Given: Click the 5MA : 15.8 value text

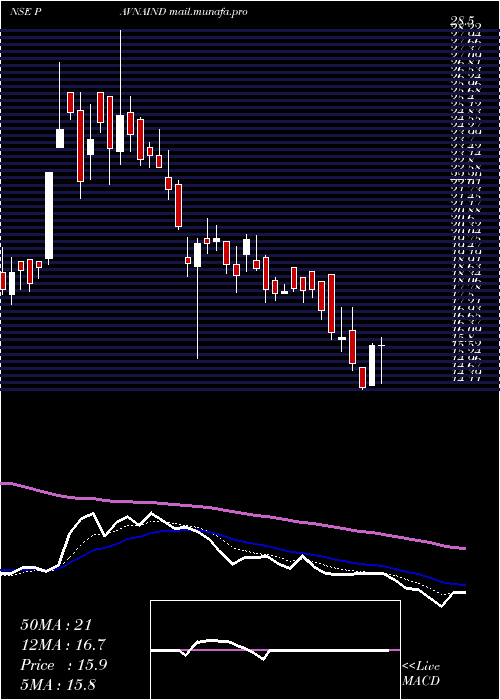Looking at the screenshot, I should coord(58,684).
